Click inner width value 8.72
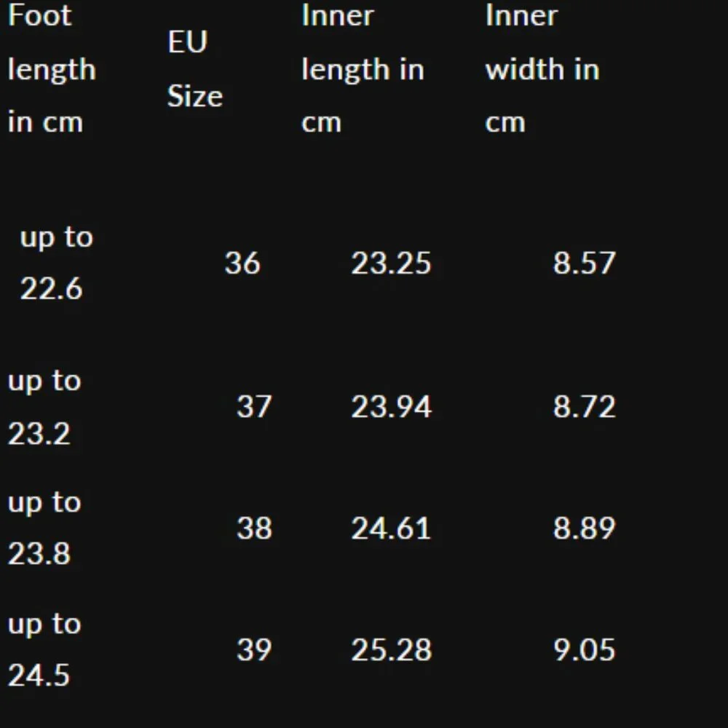Image resolution: width=728 pixels, height=728 pixels. pyautogui.click(x=584, y=406)
